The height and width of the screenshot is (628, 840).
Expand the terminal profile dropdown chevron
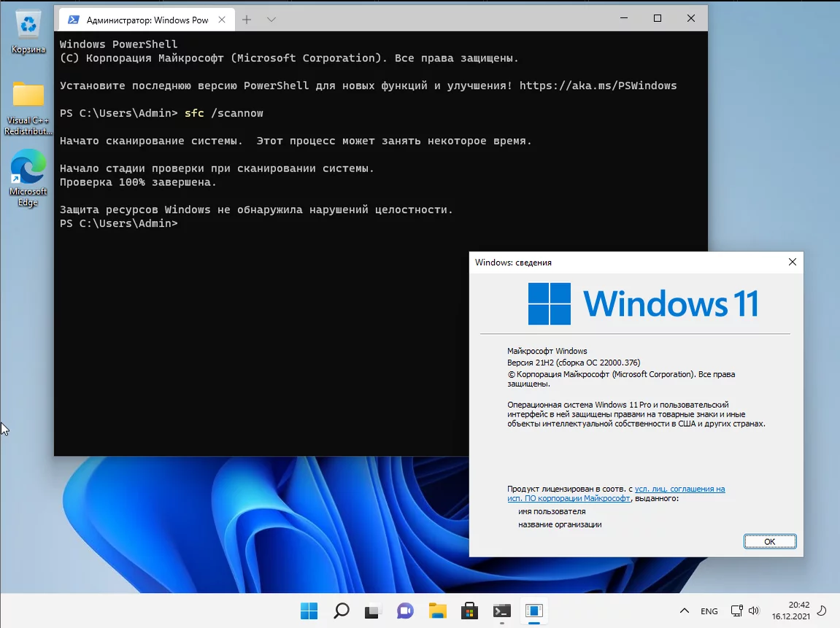(x=271, y=20)
